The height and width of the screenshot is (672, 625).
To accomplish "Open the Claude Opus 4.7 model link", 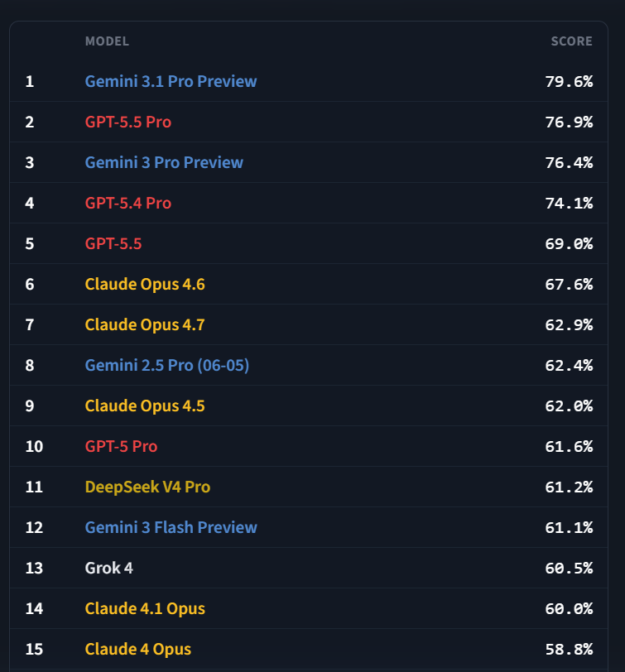I will pos(145,325).
